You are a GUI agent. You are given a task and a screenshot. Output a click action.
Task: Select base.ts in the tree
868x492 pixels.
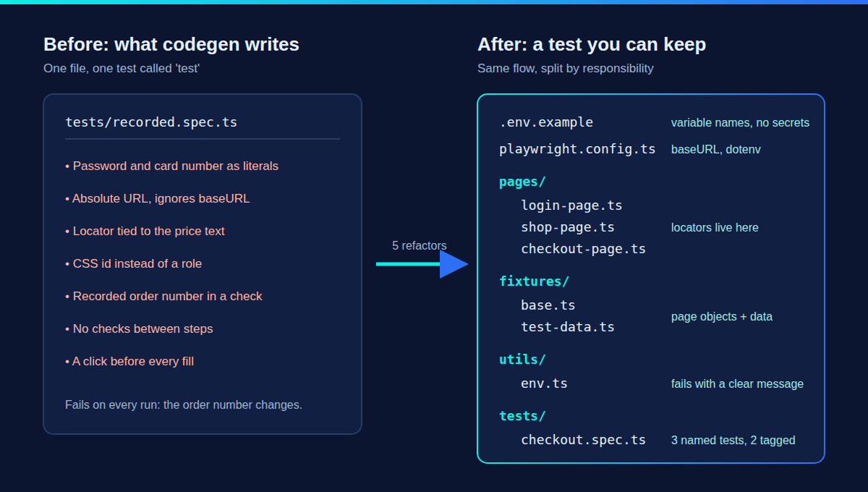pyautogui.click(x=548, y=305)
